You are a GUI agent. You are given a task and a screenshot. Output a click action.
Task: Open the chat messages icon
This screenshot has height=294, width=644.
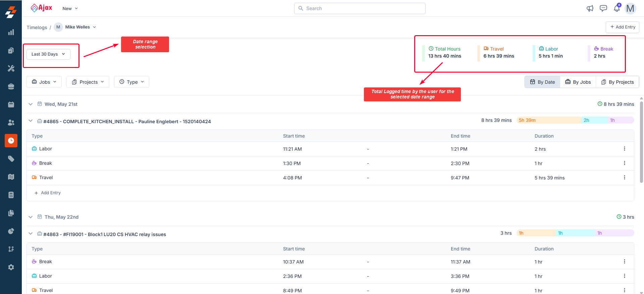(x=603, y=8)
